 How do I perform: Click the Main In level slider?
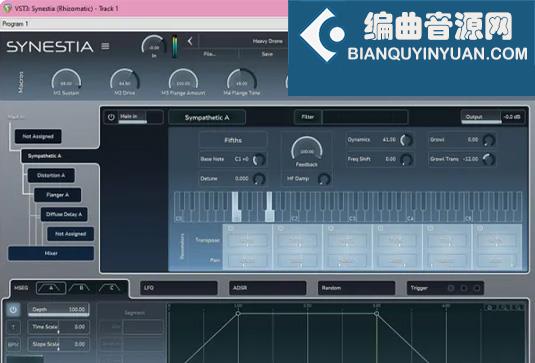(141, 117)
